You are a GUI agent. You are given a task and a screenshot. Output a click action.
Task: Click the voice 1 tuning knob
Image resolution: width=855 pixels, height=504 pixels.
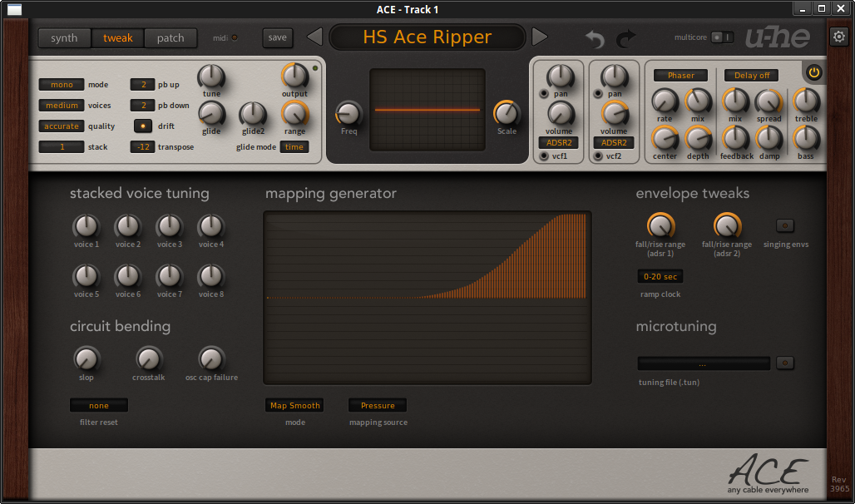click(x=86, y=226)
